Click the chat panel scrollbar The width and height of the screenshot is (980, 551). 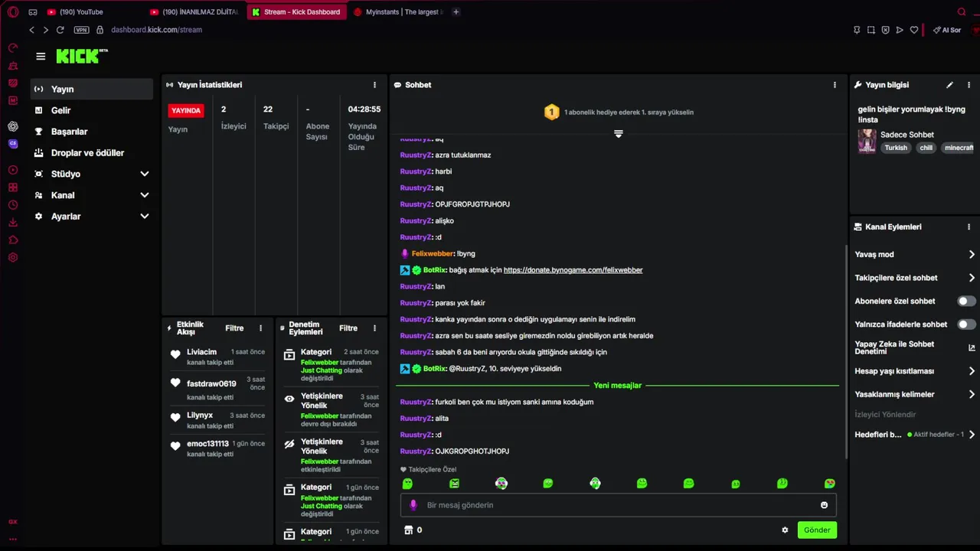(x=845, y=352)
